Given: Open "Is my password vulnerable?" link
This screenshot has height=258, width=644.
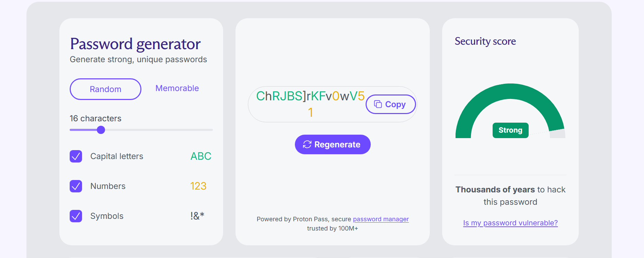Looking at the screenshot, I should pyautogui.click(x=510, y=223).
